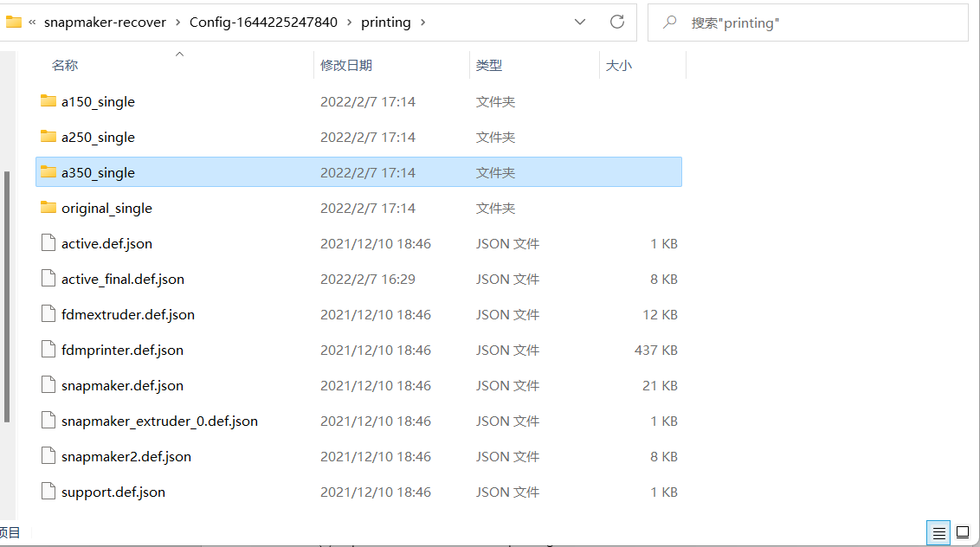Select active.def.json file name

[x=106, y=243]
